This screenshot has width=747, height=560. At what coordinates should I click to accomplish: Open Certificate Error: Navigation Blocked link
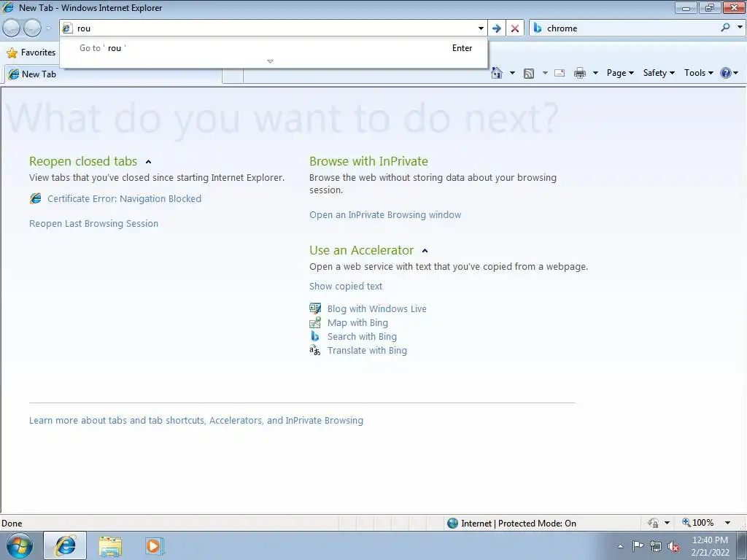pos(124,198)
